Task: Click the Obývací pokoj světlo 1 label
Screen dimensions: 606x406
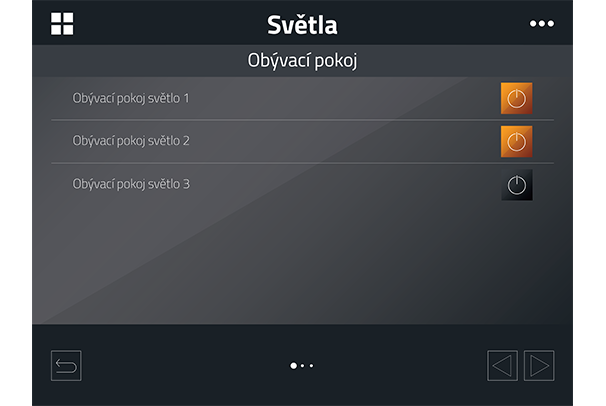Action: pyautogui.click(x=131, y=99)
